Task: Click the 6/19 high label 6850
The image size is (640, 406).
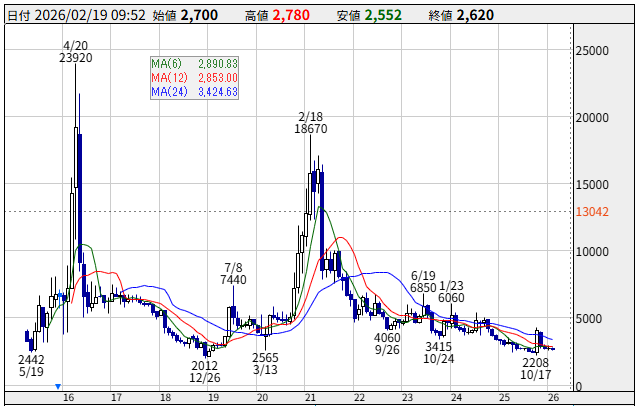Action: (424, 287)
